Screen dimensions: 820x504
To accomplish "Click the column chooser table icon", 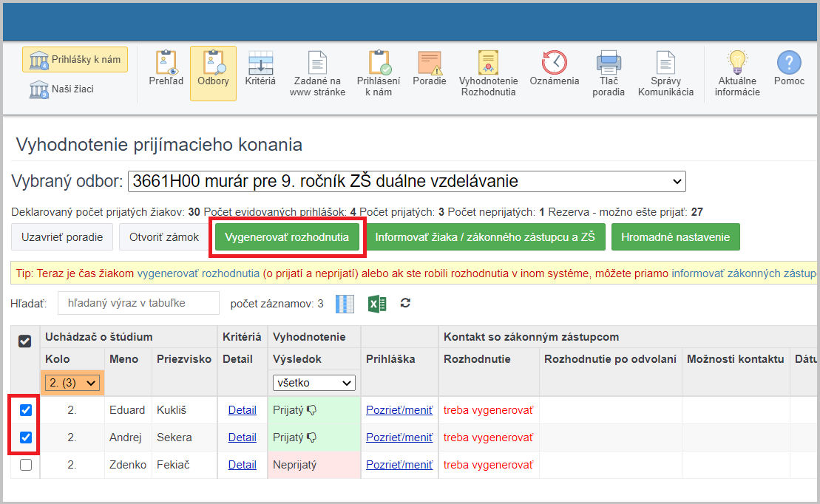I will (345, 304).
